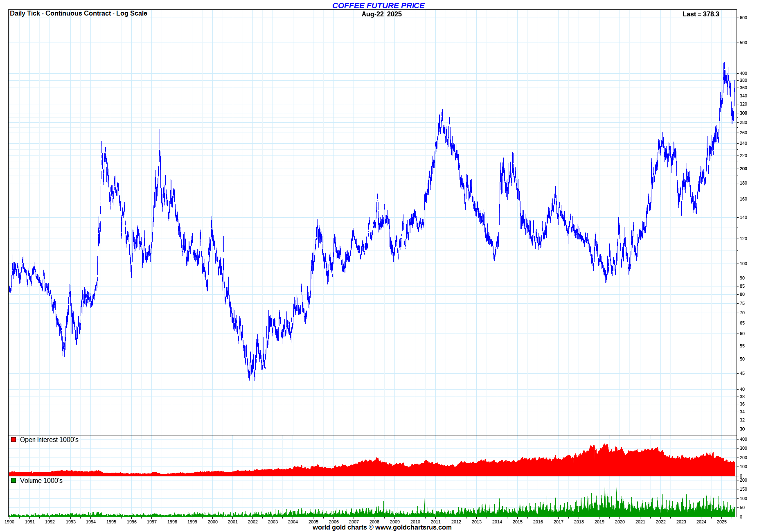Click the 1994 x-axis year label
757x532 pixels.
pyautogui.click(x=91, y=522)
